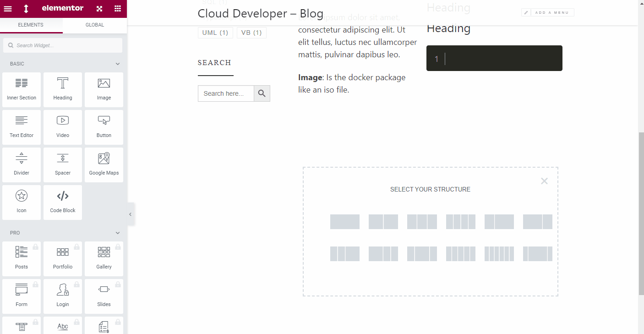Choose the four equal columns structure
This screenshot has width=644, height=334.
461,222
